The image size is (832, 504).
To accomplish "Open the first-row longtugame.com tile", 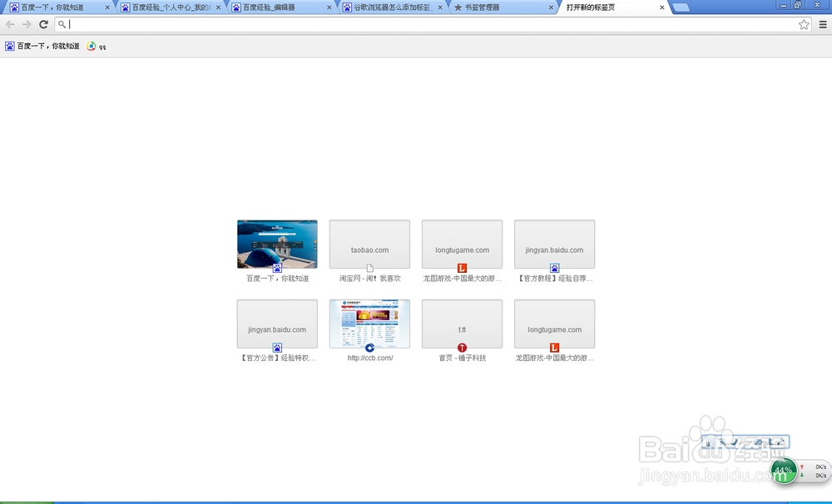I will (462, 244).
